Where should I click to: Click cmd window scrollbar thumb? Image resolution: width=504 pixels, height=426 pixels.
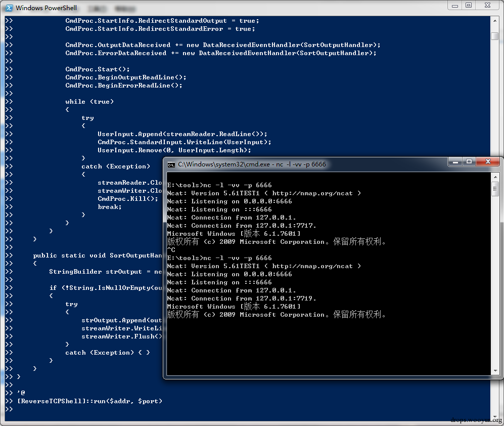pyautogui.click(x=495, y=189)
